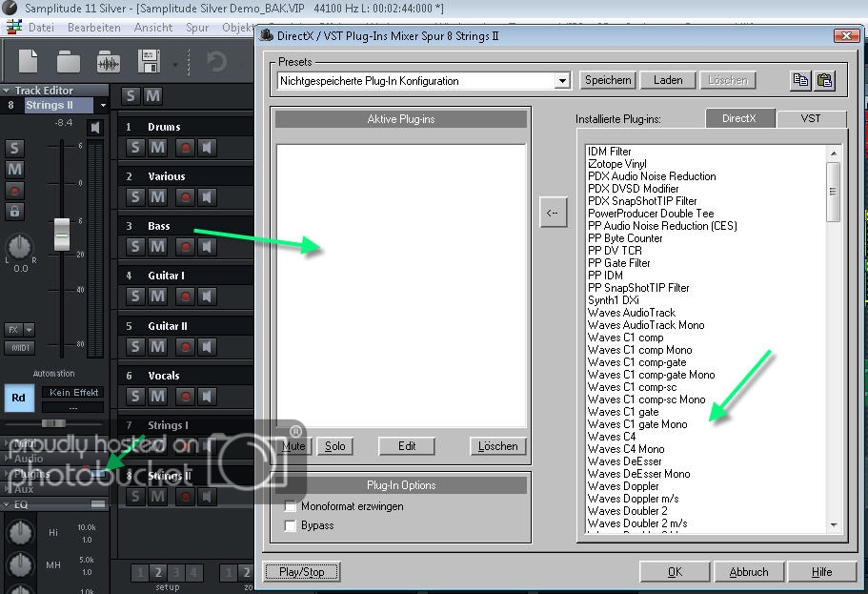Collapse the EQ section
The height and width of the screenshot is (594, 868).
tap(6, 504)
